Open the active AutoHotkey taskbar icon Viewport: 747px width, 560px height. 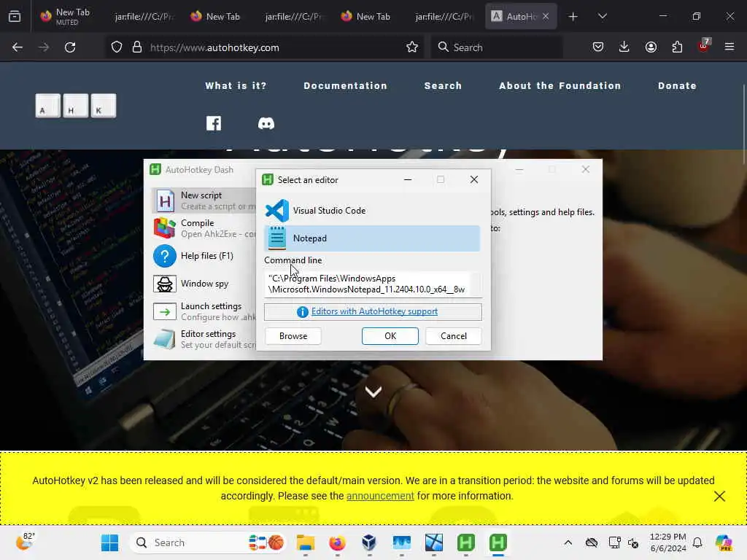pyautogui.click(x=498, y=542)
